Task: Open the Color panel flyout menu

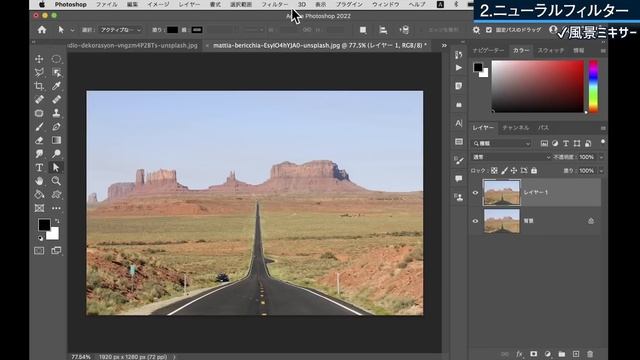Action: [x=603, y=51]
